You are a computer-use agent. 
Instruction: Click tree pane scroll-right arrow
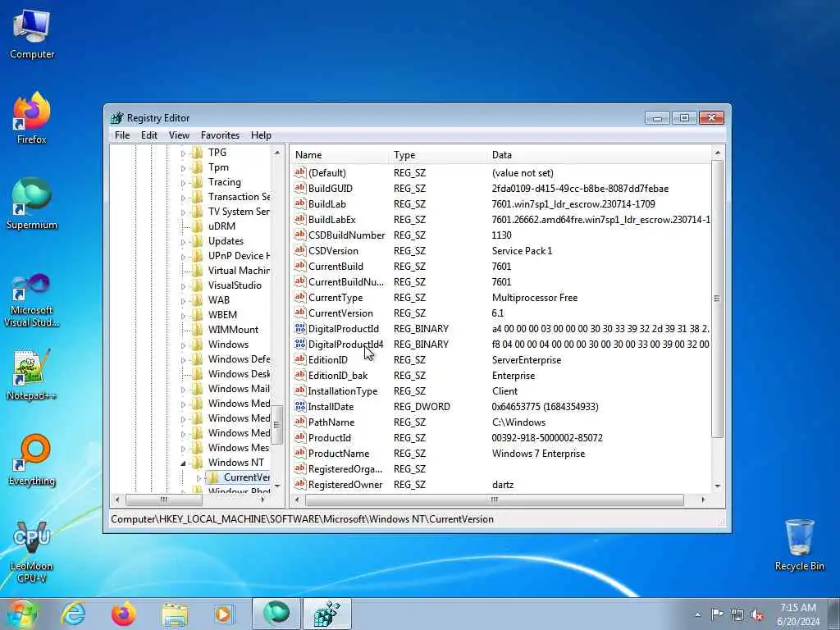pos(263,500)
